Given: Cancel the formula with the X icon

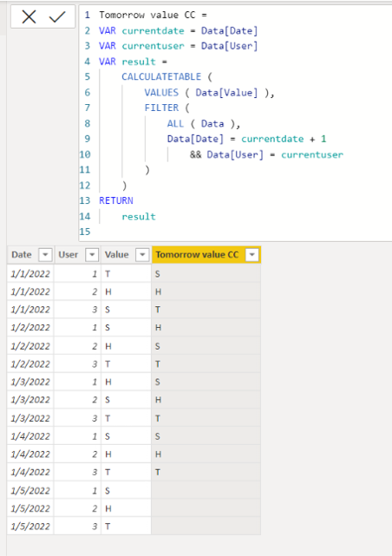Looking at the screenshot, I should (x=29, y=16).
